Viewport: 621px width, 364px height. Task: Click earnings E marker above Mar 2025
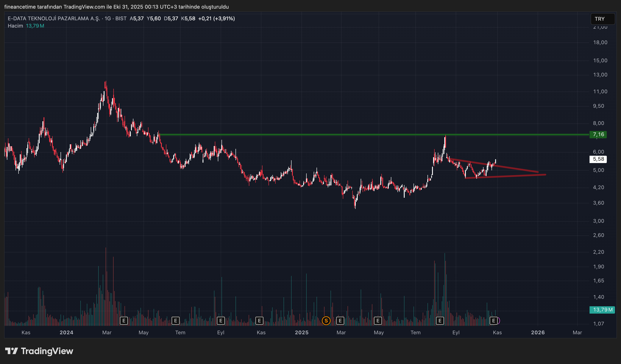[x=340, y=321]
